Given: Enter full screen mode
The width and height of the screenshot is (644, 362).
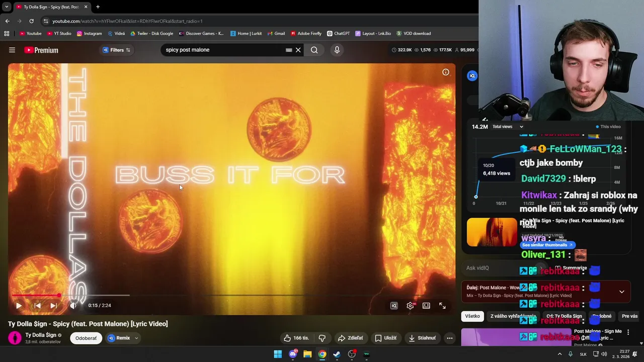Looking at the screenshot, I should [x=442, y=305].
